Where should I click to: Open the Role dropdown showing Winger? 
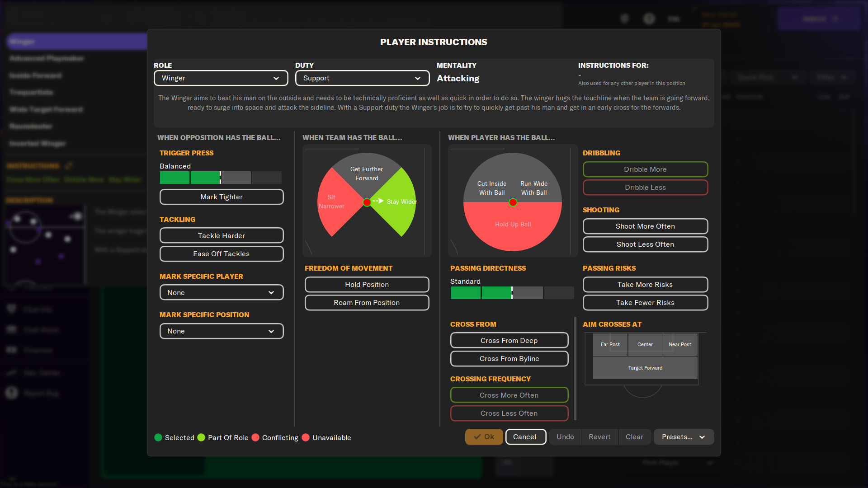point(221,78)
